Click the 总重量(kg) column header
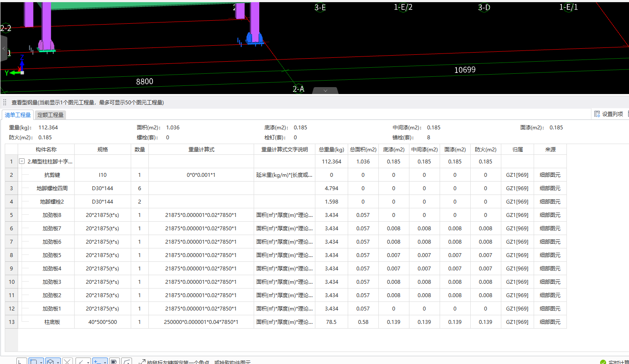629x364 pixels. (331, 149)
